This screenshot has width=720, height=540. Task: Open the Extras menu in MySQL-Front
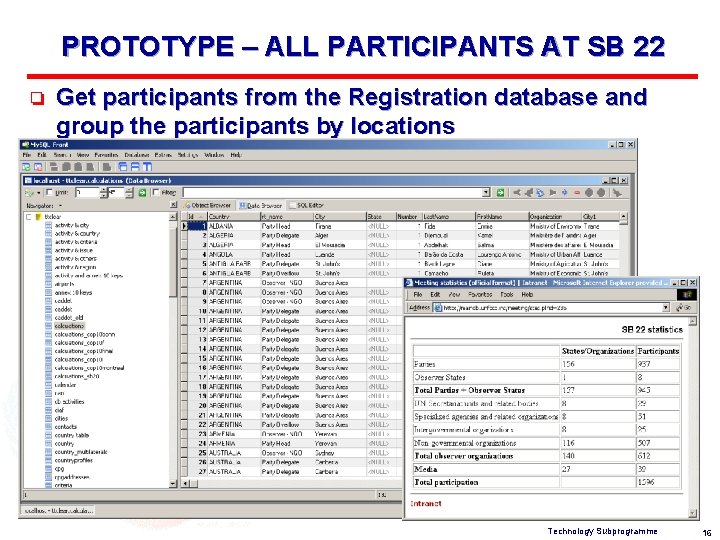click(163, 155)
